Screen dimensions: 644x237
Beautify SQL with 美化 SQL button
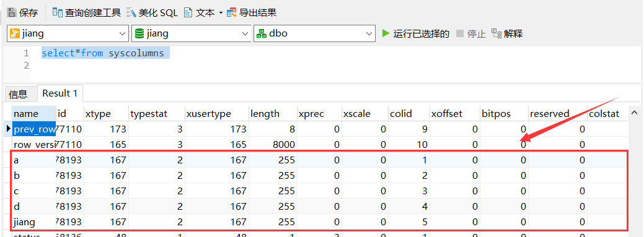[x=152, y=13]
